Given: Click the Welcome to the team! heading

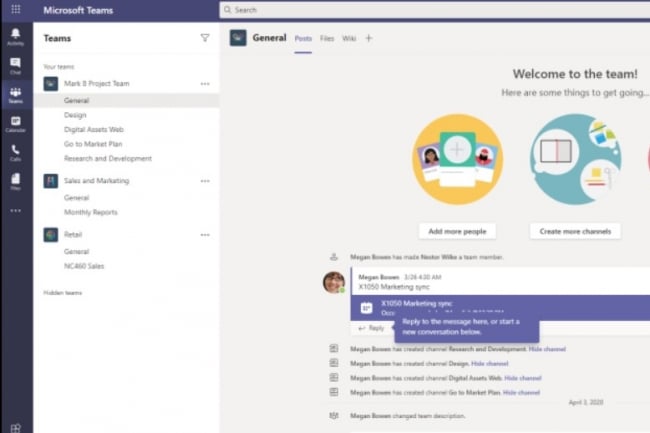Looking at the screenshot, I should click(x=575, y=74).
